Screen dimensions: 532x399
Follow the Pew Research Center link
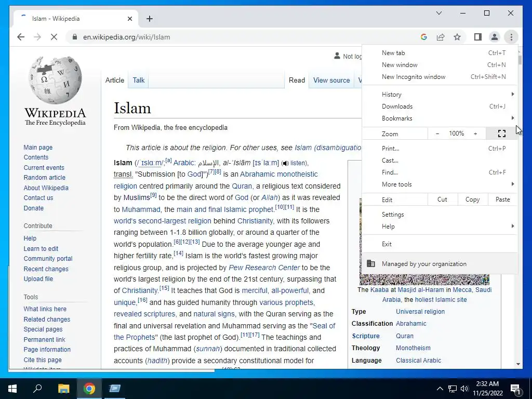click(x=264, y=268)
